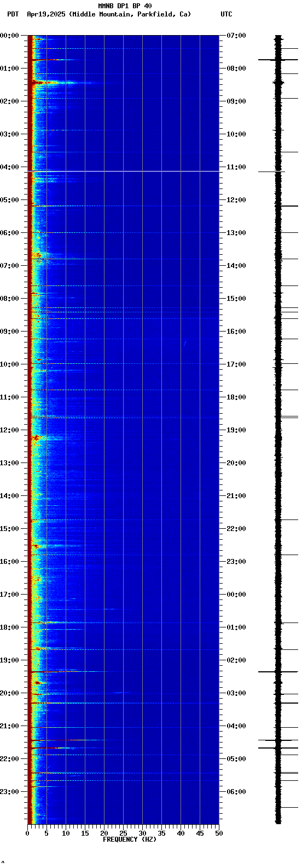302x868 pixels.
Task: Click the UTC time label 04:00
Action: pos(236,726)
